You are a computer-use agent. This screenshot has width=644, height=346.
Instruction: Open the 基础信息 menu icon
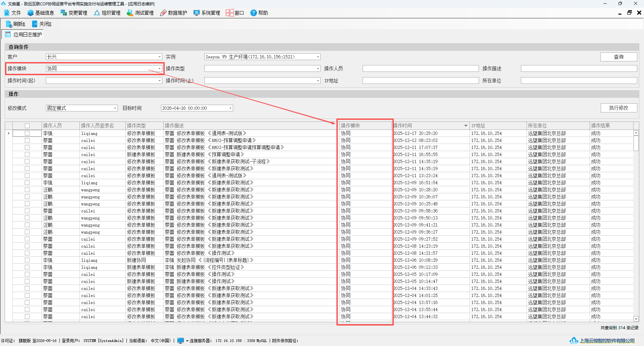(31, 13)
